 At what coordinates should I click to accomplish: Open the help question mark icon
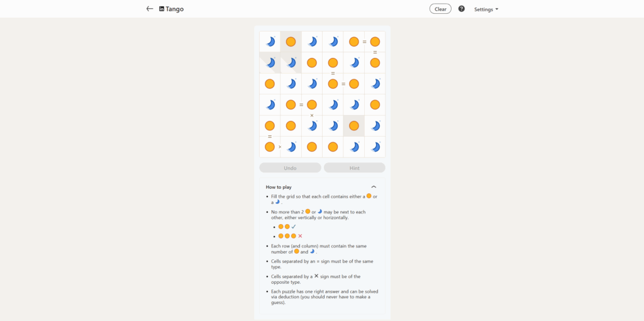[x=462, y=9]
